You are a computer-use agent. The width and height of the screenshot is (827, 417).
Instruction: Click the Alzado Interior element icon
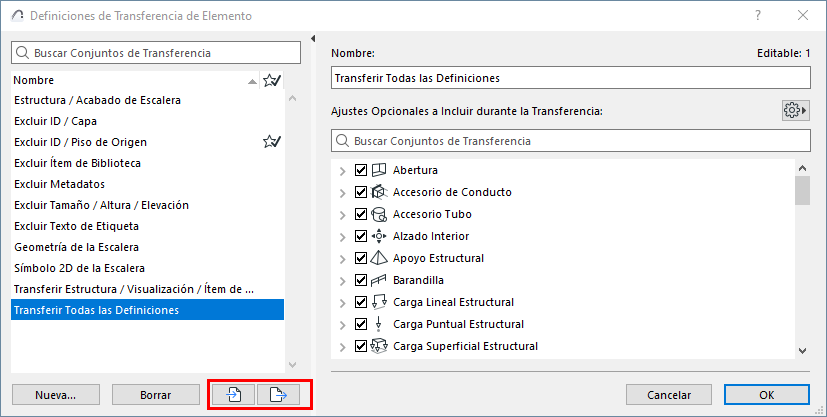[378, 236]
